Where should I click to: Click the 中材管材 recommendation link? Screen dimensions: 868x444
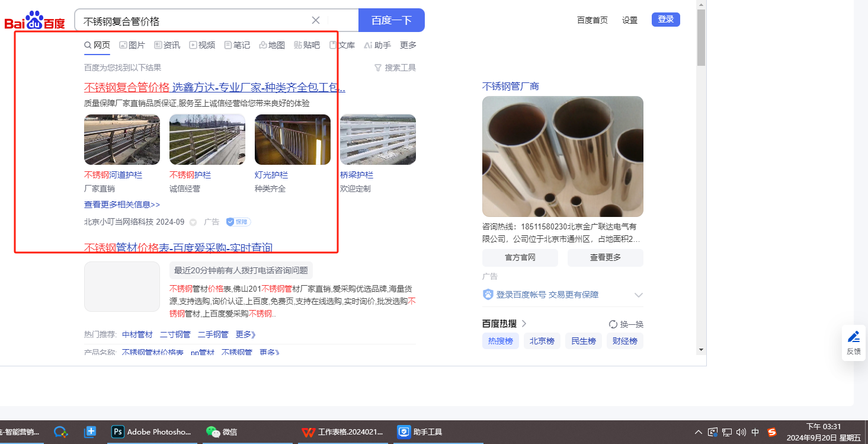137,334
